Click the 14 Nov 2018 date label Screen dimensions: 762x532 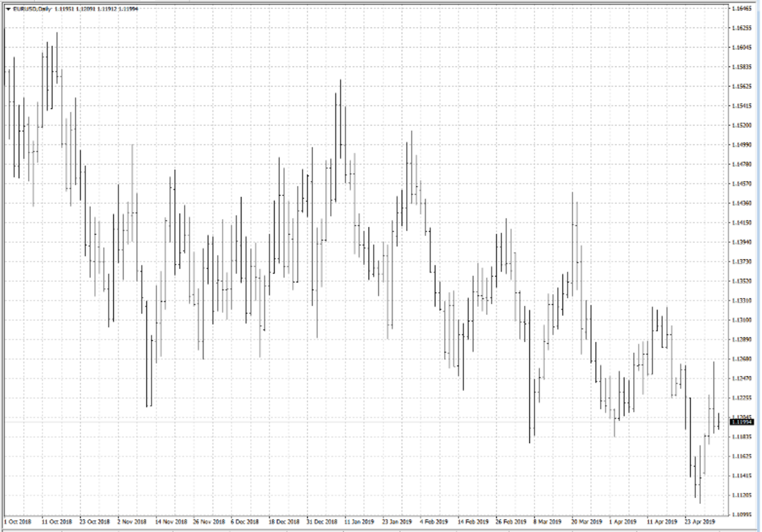coord(171,522)
